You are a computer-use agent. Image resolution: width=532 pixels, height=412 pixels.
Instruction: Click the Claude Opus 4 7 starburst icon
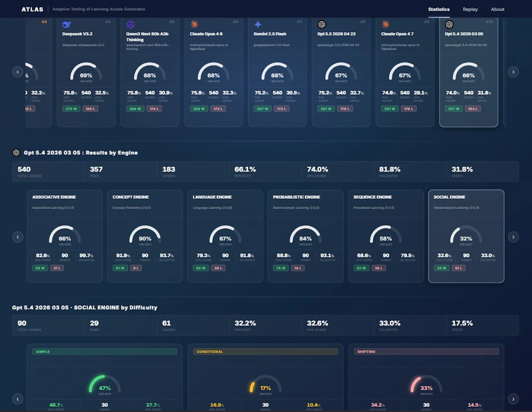tap(385, 24)
